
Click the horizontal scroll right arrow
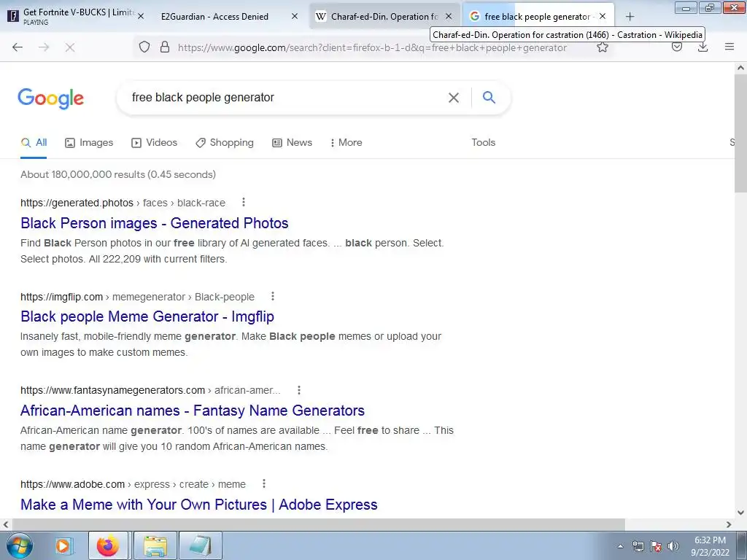729,524
